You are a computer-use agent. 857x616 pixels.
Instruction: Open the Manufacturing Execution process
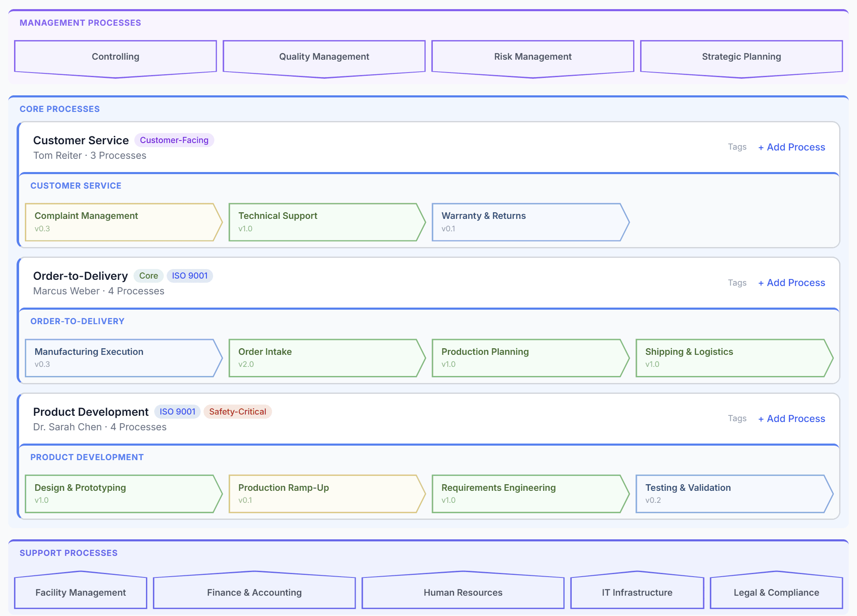point(120,358)
